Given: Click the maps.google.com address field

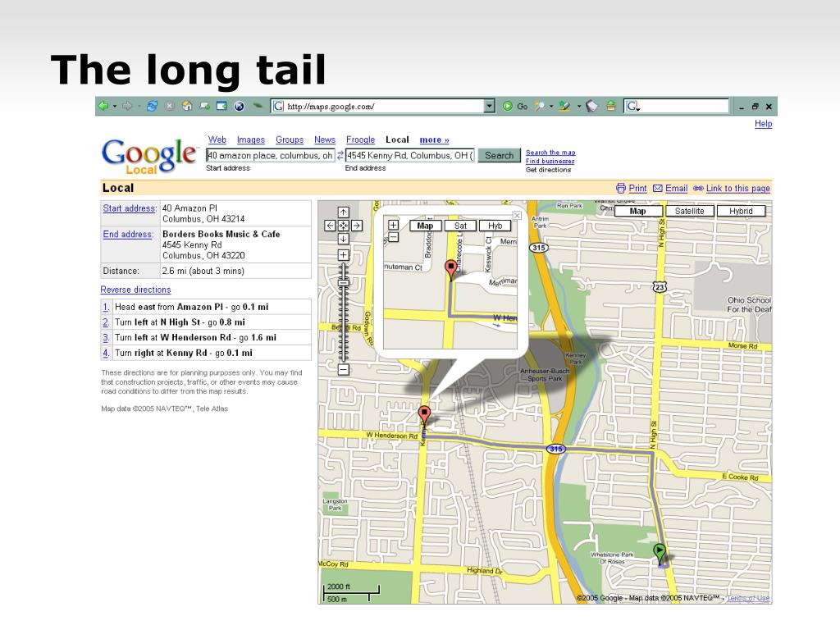Looking at the screenshot, I should click(x=377, y=106).
